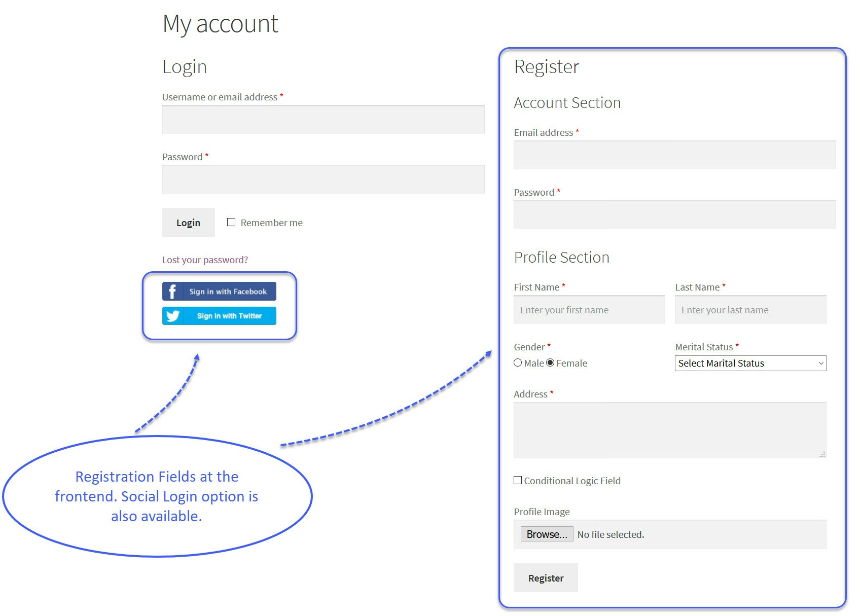Click the Facebook icon on the sign-in button
861x616 pixels.
click(x=172, y=291)
